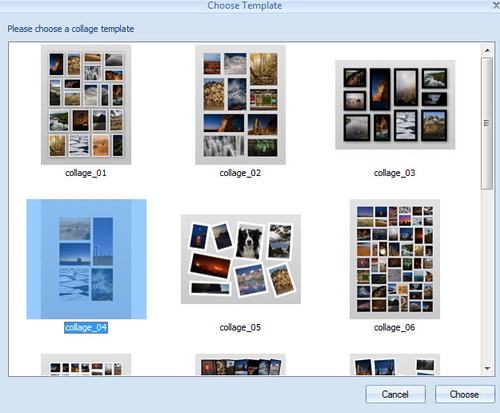Close the Choose Template dialog

coord(496,5)
